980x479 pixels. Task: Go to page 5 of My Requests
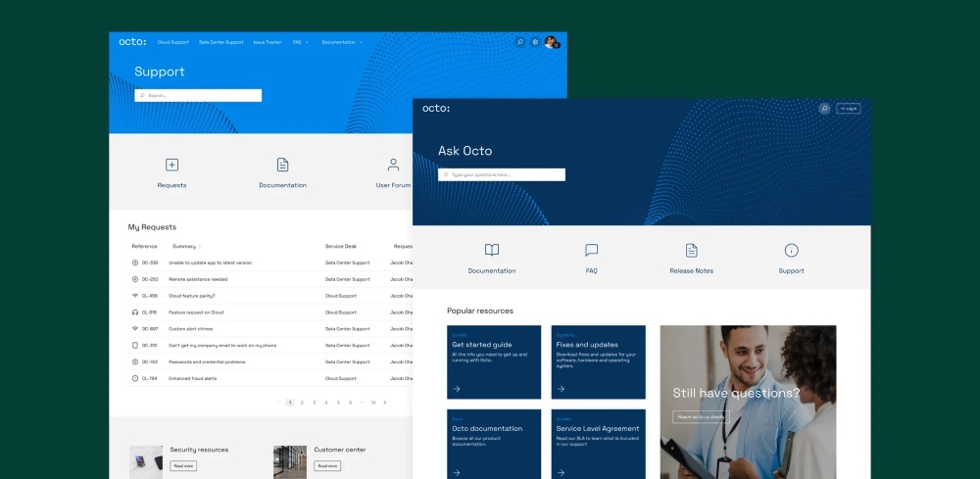click(x=339, y=403)
